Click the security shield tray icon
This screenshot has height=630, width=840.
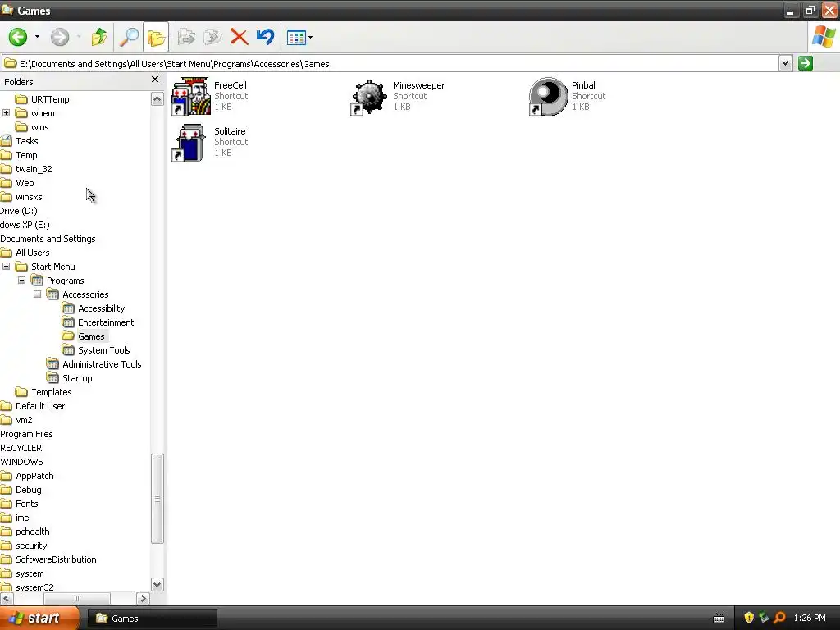[x=748, y=618]
